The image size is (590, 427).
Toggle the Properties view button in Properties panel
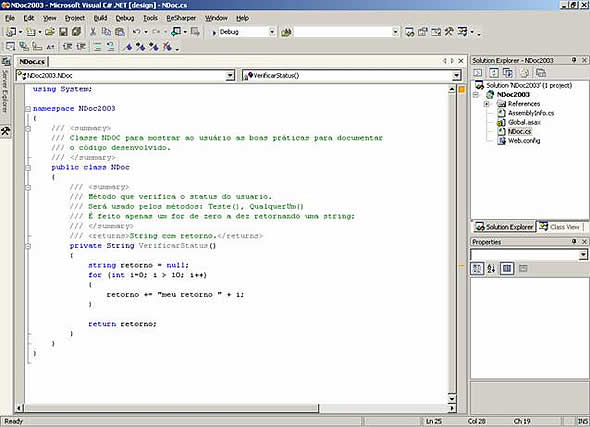coord(507,268)
